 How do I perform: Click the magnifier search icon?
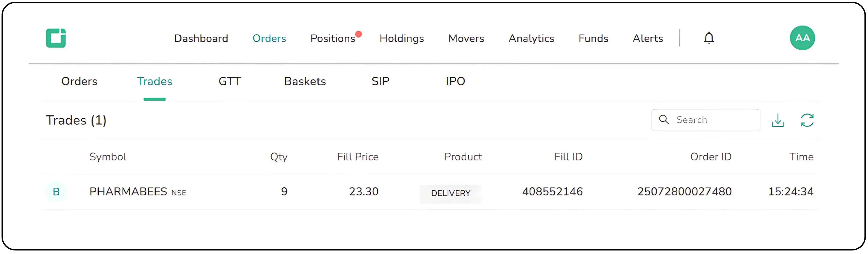pyautogui.click(x=663, y=120)
